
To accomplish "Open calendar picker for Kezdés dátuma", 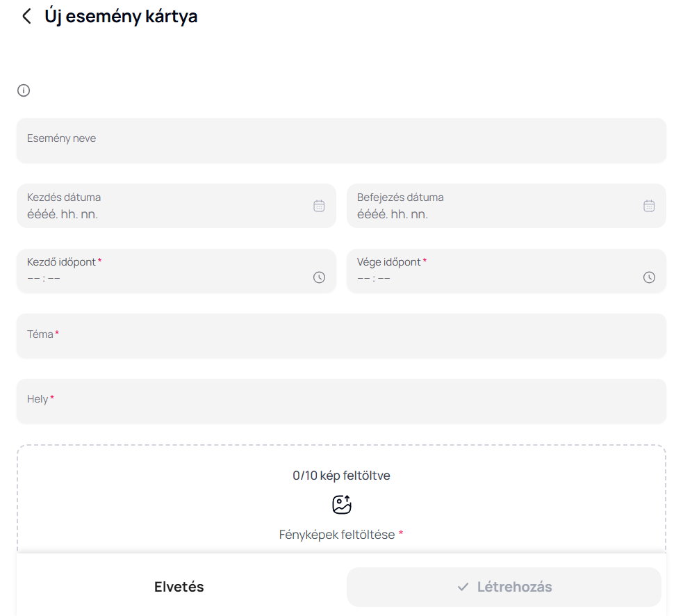I will (319, 206).
